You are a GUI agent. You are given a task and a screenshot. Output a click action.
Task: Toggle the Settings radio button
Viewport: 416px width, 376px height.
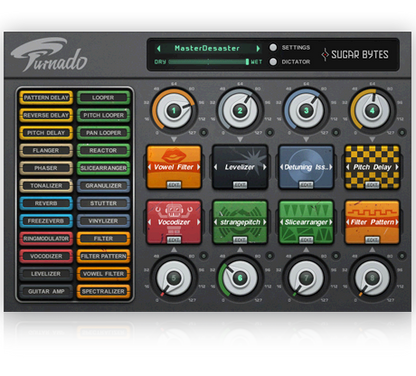(x=273, y=47)
